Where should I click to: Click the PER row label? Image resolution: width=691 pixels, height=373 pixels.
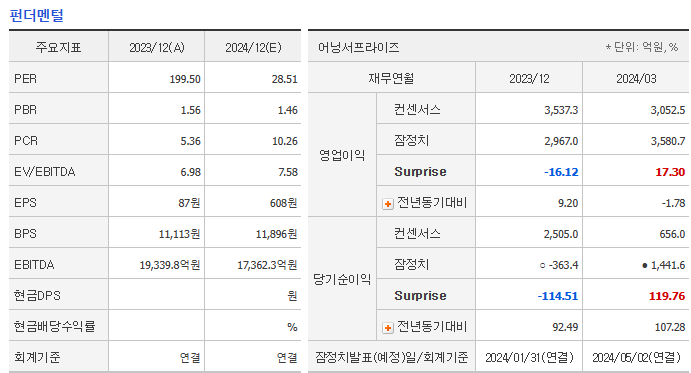26,79
